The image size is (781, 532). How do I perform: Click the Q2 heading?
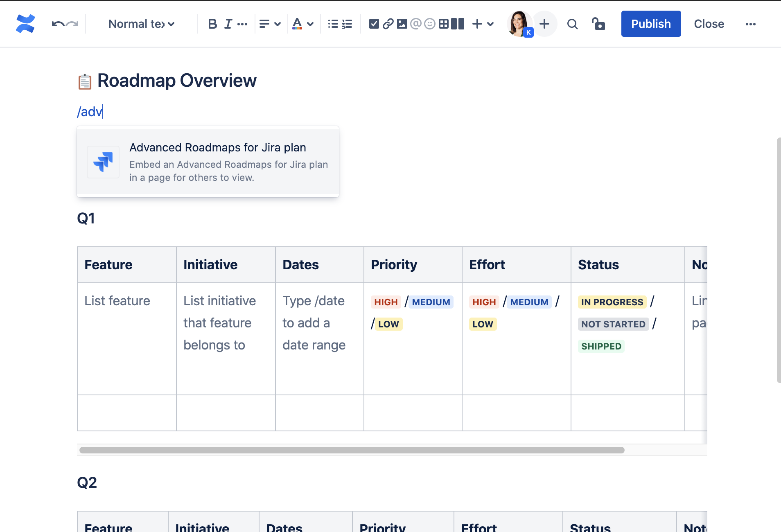point(87,482)
